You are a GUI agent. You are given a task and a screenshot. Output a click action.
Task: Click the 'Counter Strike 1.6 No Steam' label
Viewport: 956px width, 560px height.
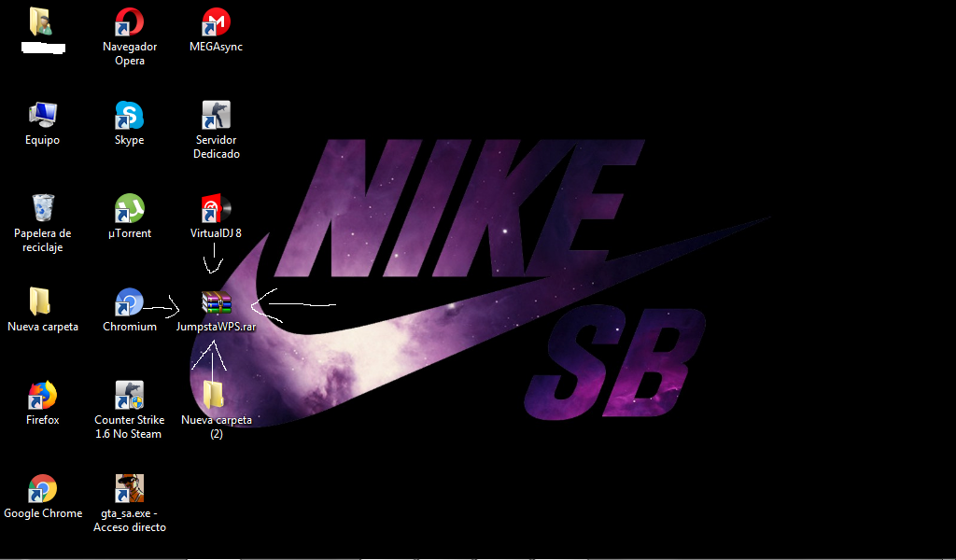[x=129, y=427]
